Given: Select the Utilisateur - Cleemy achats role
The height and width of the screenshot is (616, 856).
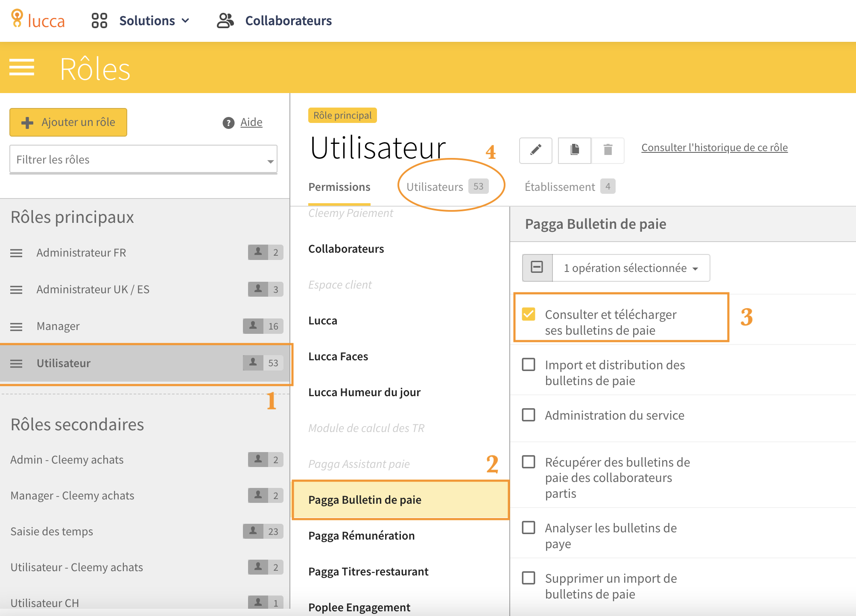Looking at the screenshot, I should click(x=145, y=567).
